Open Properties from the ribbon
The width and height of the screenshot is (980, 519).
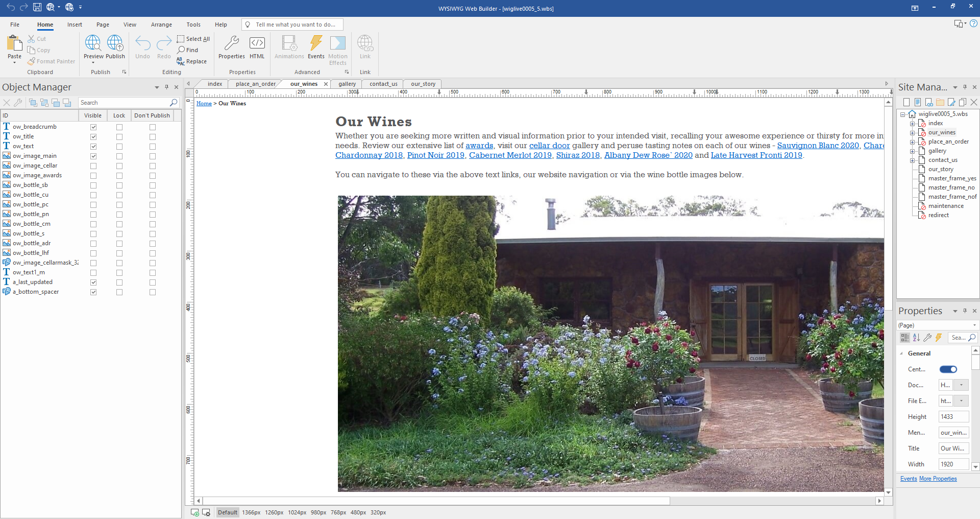[x=231, y=49]
